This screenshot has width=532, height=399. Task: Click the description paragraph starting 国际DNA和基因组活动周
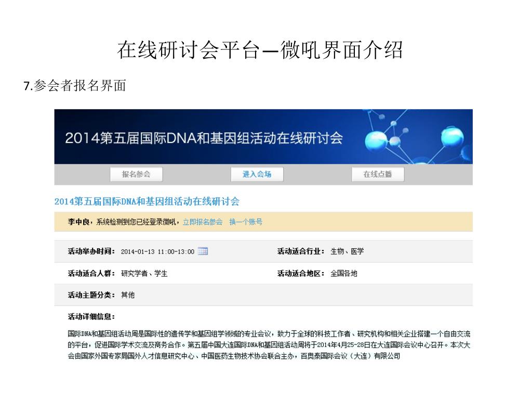click(269, 345)
